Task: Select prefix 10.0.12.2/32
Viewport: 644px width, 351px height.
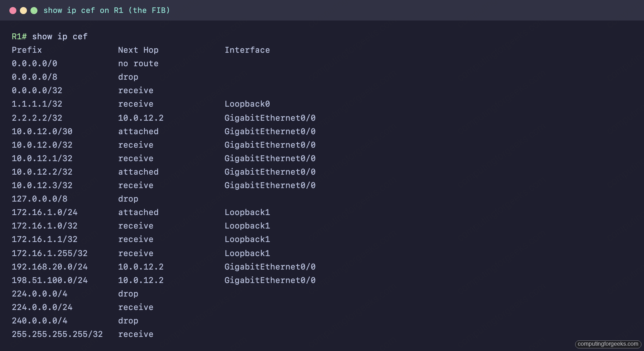Action: click(x=42, y=172)
